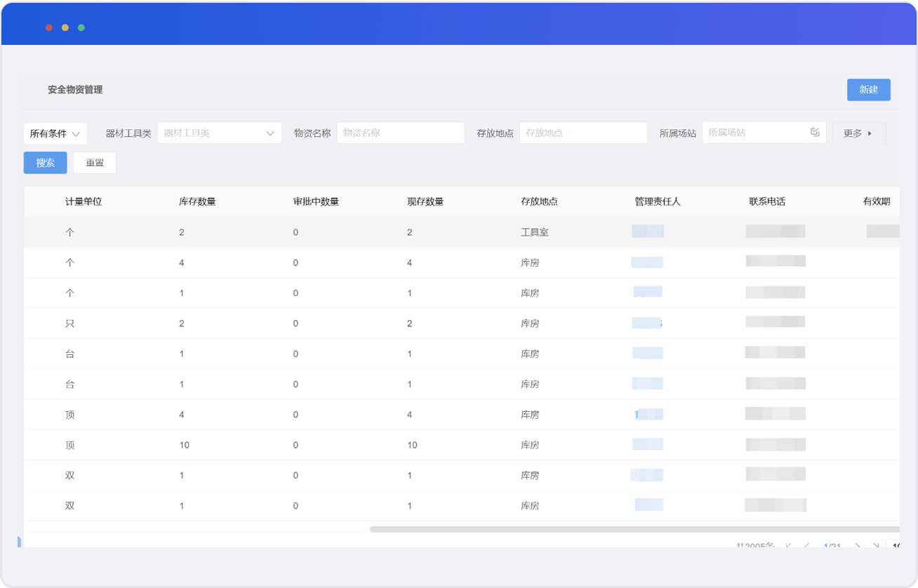Open the 所有条件 dropdown

[55, 133]
